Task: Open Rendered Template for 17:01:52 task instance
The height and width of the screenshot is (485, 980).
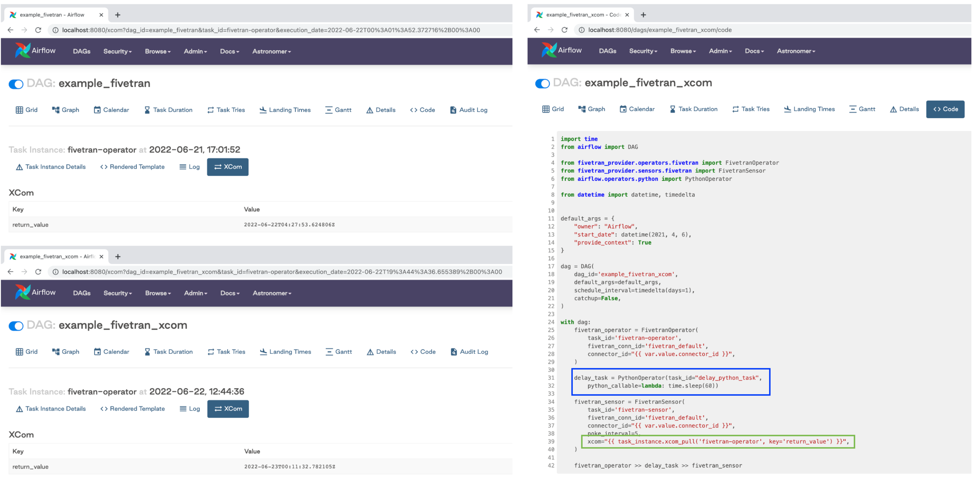Action: point(132,167)
